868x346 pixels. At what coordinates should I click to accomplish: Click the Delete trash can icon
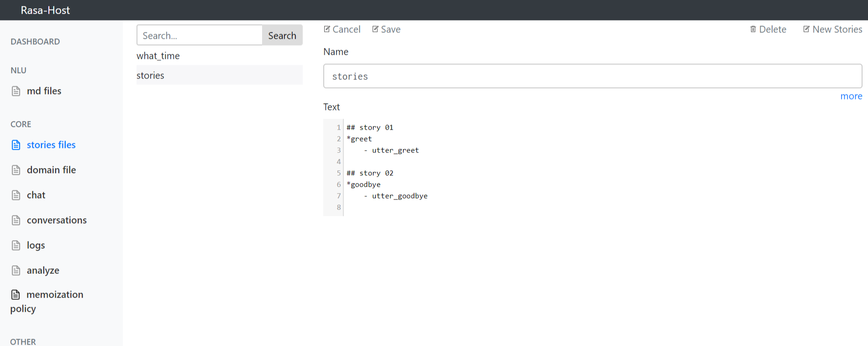753,29
